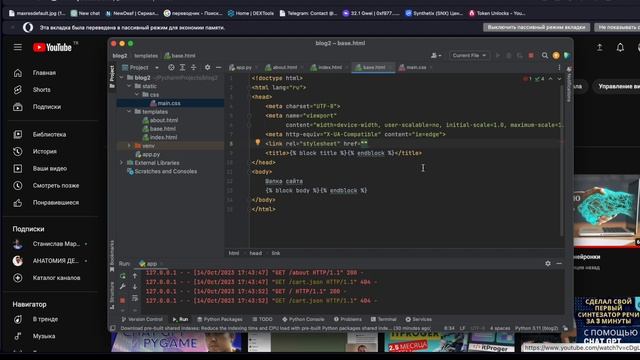Toggle soft-wrap icon in Run console
This screenshot has height=360, width=640.
tap(135, 298)
